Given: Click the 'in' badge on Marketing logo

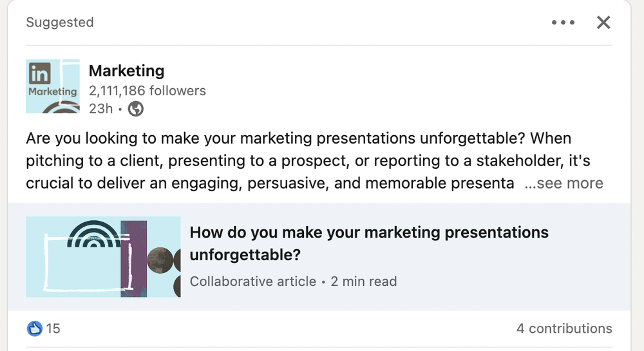Looking at the screenshot, I should (x=39, y=74).
